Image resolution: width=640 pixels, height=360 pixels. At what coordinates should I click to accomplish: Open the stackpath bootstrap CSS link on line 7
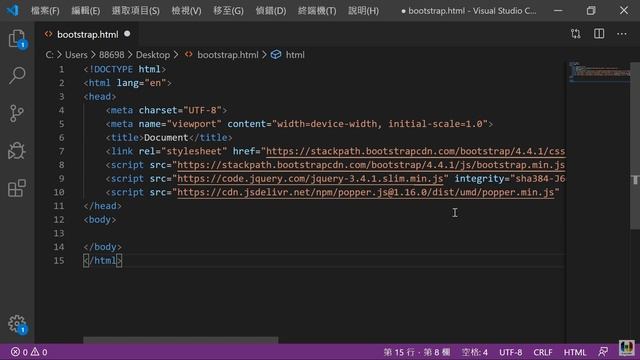click(416, 151)
